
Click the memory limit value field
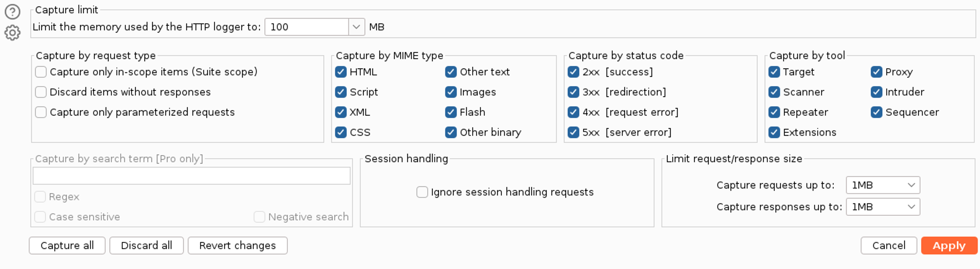coord(307,27)
